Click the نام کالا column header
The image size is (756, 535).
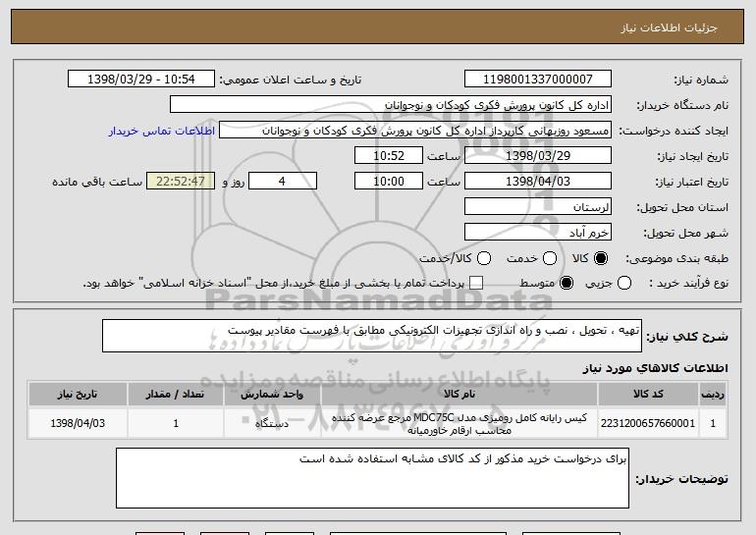459,395
